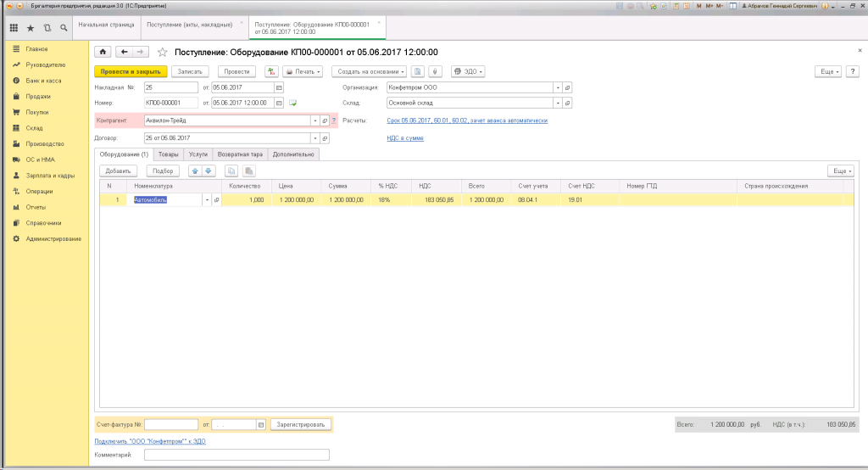Click Комментарий input field
Screen dimensions: 868x470
point(237,455)
